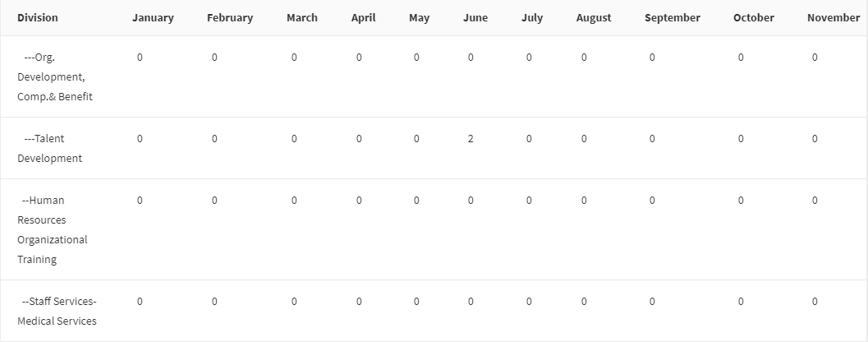868x342 pixels.
Task: Select the August column header
Action: (594, 18)
